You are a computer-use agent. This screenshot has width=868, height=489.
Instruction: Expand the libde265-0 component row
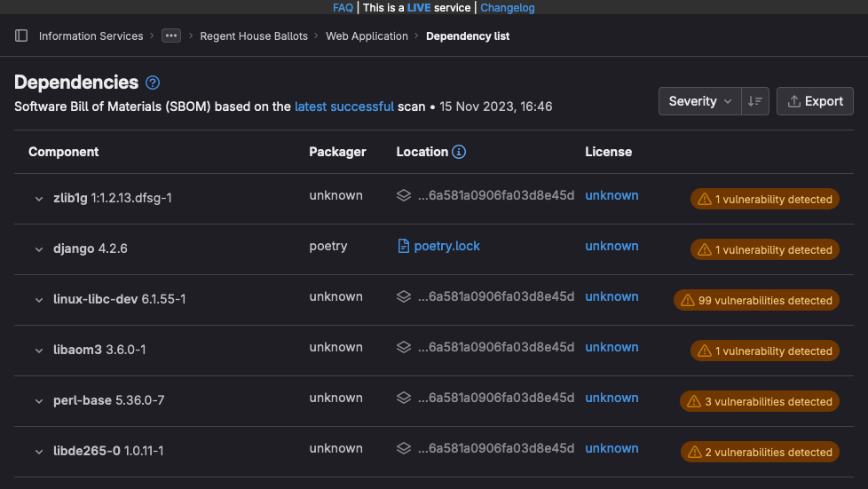pyautogui.click(x=39, y=452)
